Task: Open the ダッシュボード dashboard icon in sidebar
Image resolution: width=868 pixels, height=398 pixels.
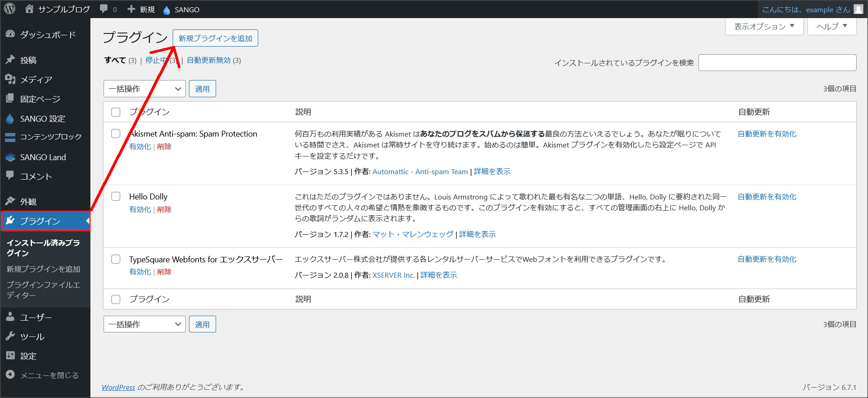Action: [x=10, y=34]
